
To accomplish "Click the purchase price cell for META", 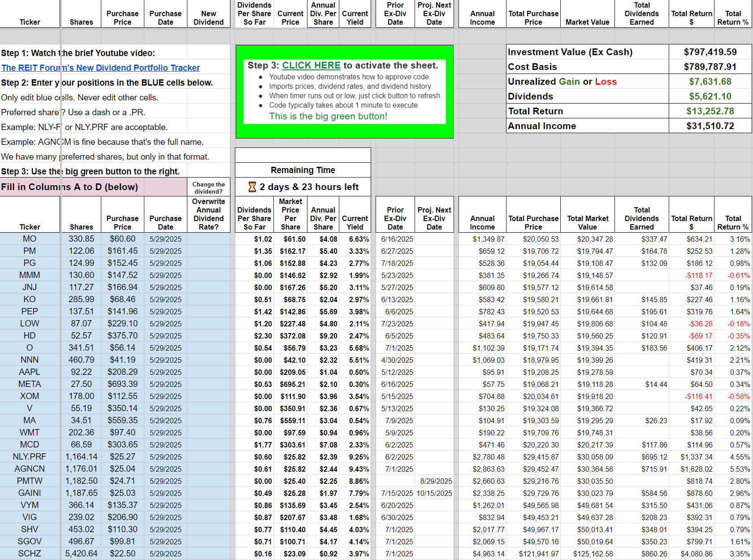I will (122, 384).
